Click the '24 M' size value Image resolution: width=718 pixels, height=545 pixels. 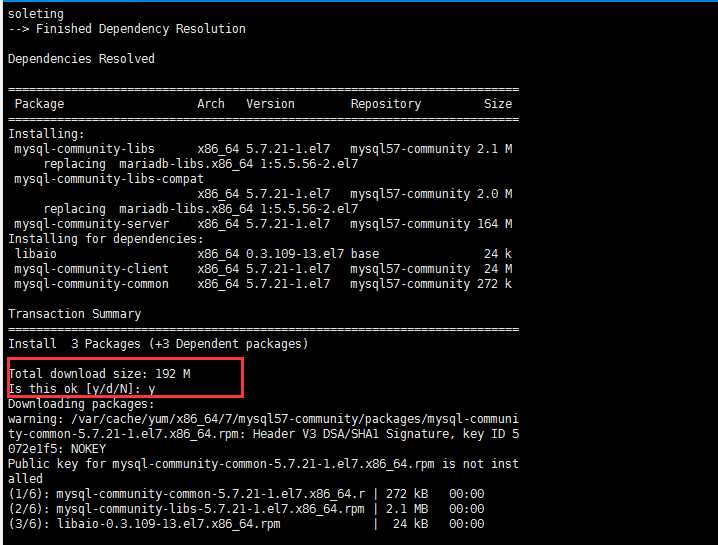point(498,269)
